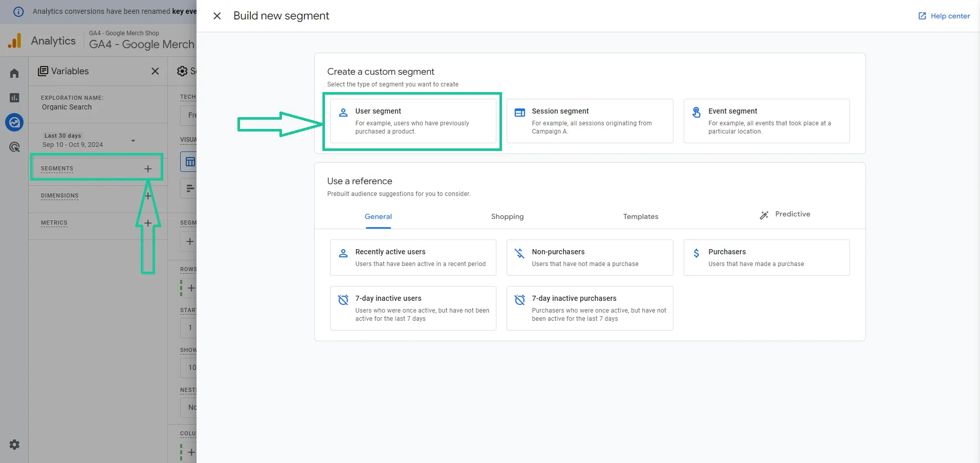Screen dimensions: 980x463
Task: Click the Recently active users person icon
Action: pos(343,253)
